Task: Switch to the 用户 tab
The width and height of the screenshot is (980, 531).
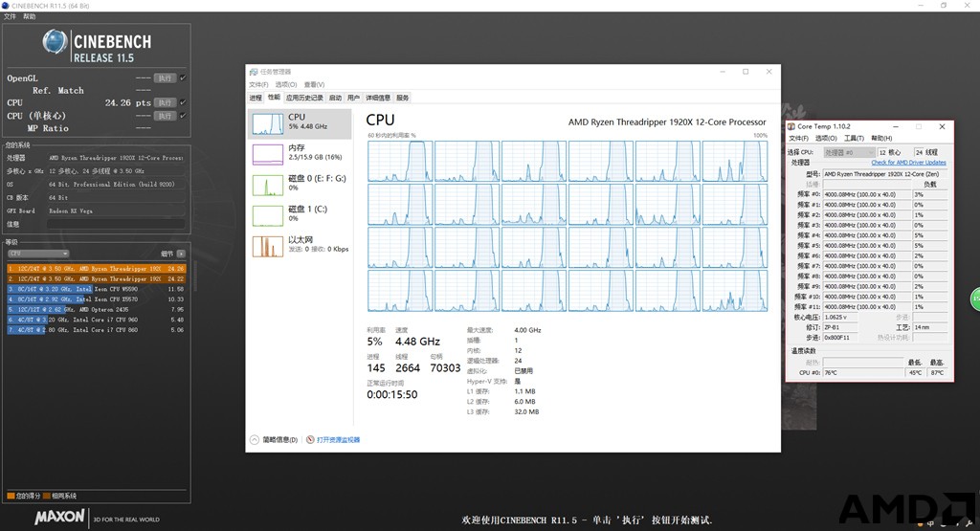Action: coord(354,98)
